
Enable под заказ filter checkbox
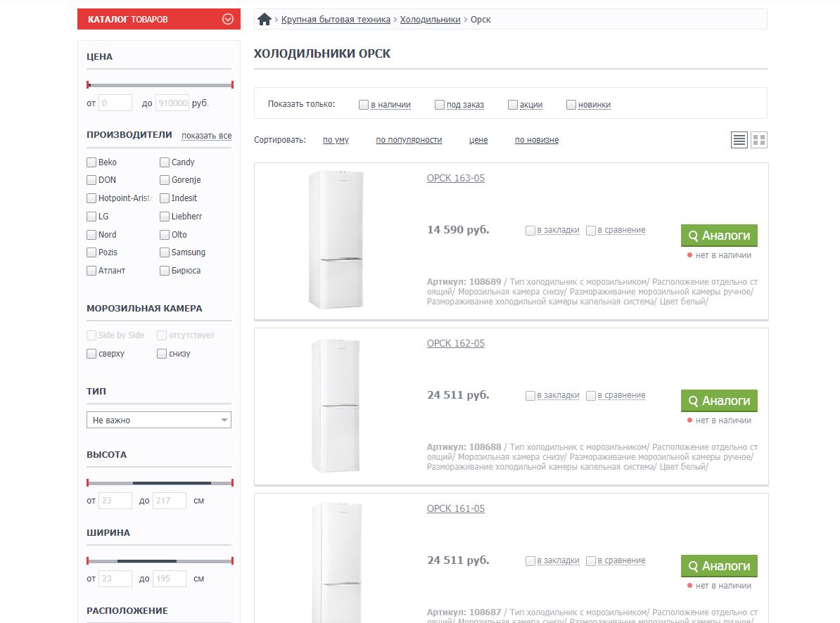pyautogui.click(x=440, y=104)
